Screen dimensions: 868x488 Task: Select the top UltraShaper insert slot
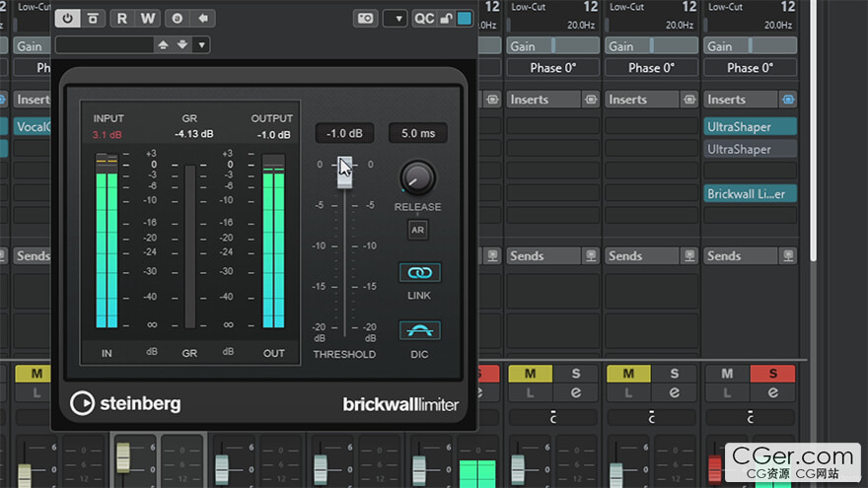point(750,126)
